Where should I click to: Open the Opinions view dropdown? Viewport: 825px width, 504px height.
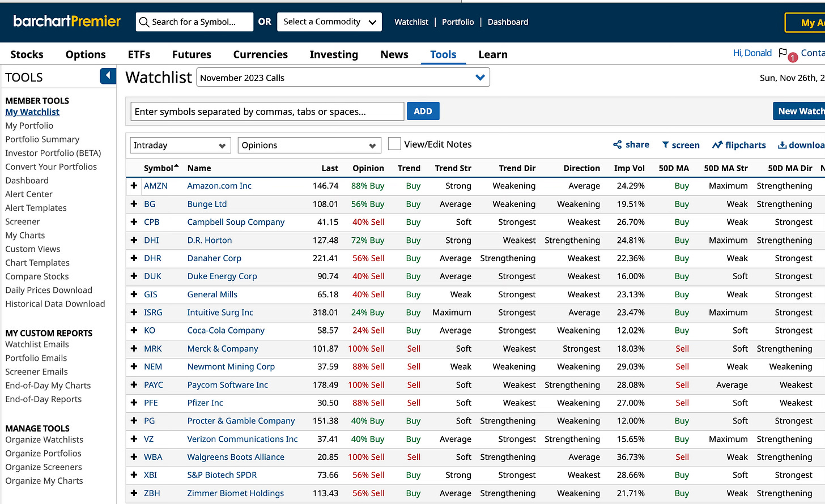309,146
